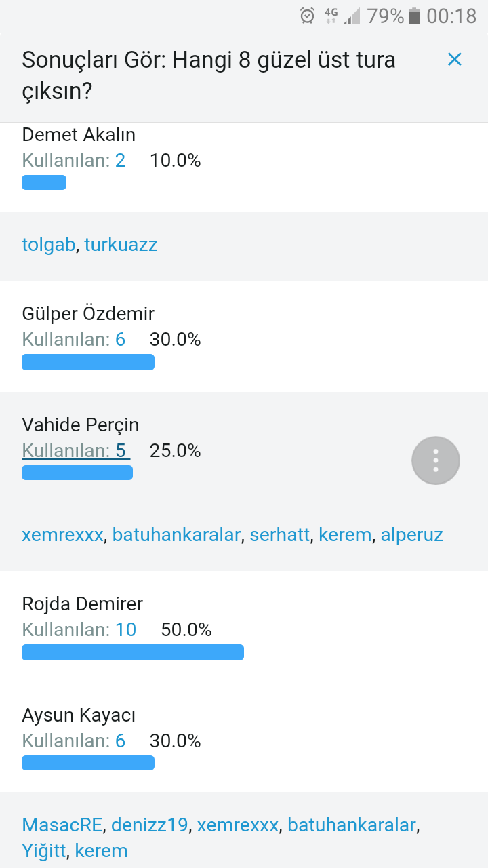This screenshot has width=488, height=868.
Task: Open Yiğitt's user profile
Action: pyautogui.click(x=43, y=850)
